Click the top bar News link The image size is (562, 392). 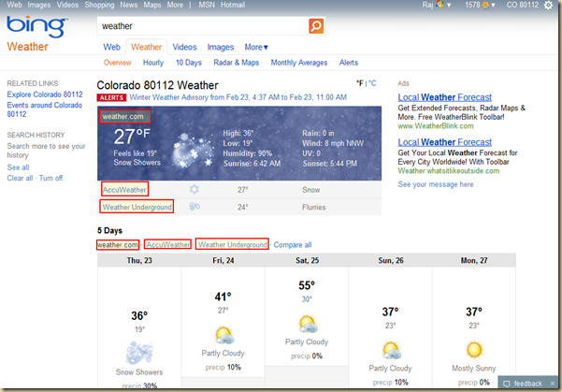[129, 5]
